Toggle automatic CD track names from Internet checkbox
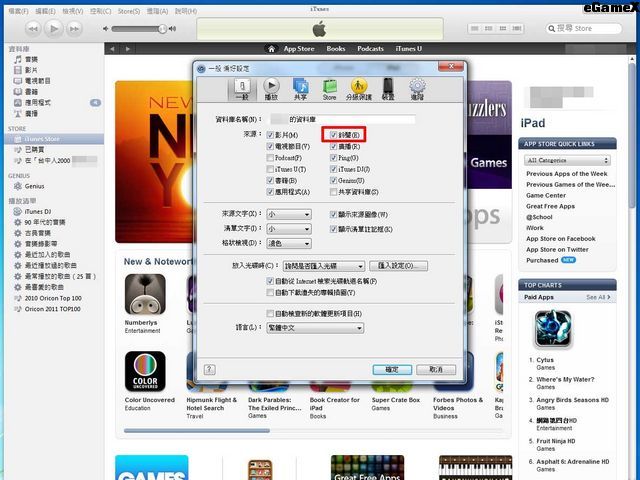This screenshot has width=640, height=480. click(x=270, y=281)
